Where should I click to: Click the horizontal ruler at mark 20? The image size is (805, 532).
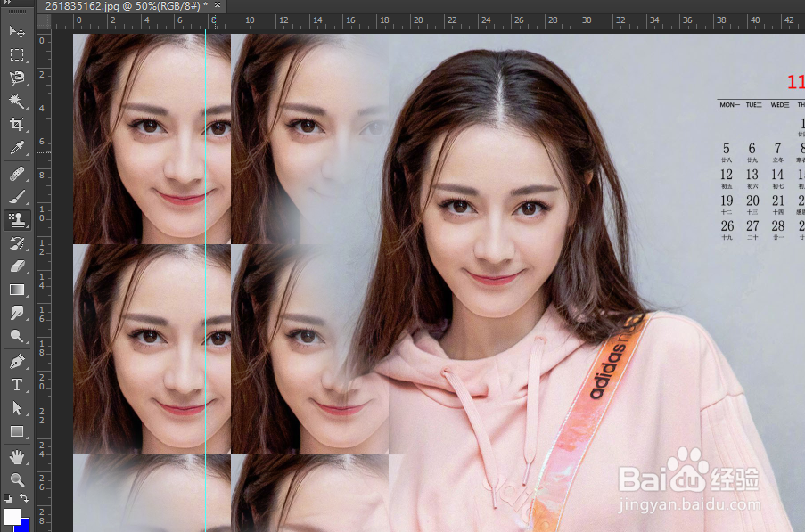pyautogui.click(x=418, y=20)
